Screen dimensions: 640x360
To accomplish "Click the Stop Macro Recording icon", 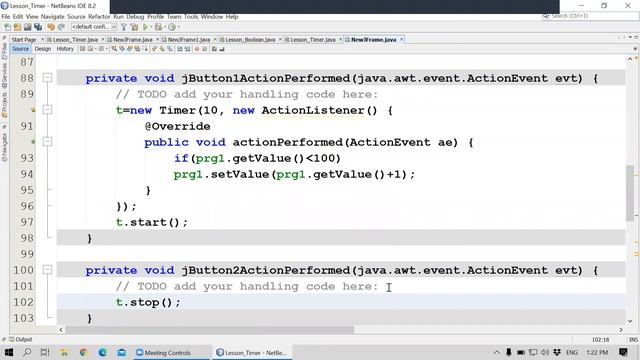I will coord(204,49).
